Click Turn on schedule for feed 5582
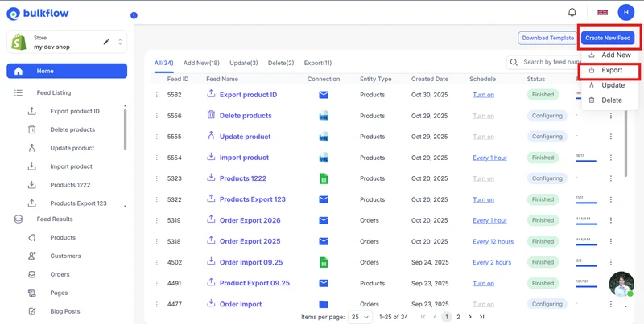The height and width of the screenshot is (324, 644). [x=484, y=95]
